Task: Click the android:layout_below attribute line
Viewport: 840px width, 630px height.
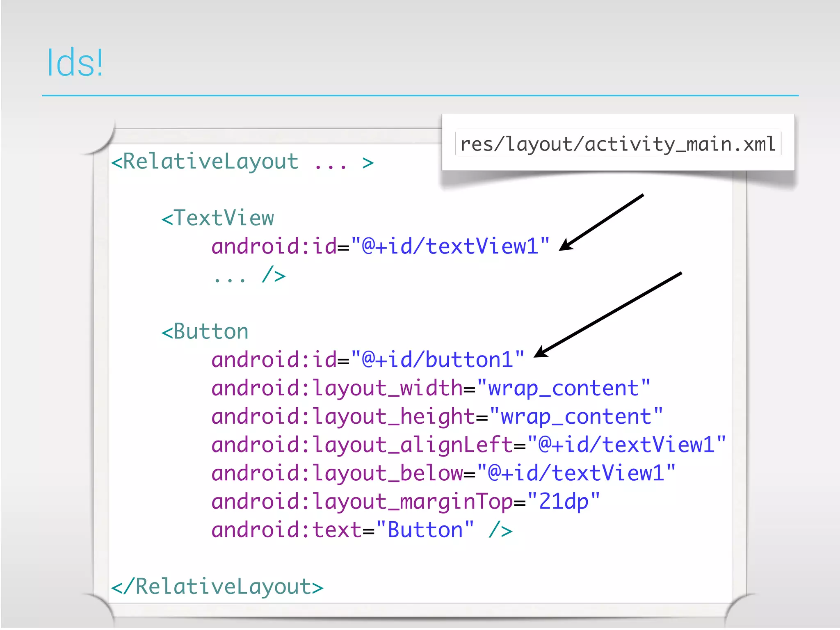Action: pyautogui.click(x=443, y=473)
